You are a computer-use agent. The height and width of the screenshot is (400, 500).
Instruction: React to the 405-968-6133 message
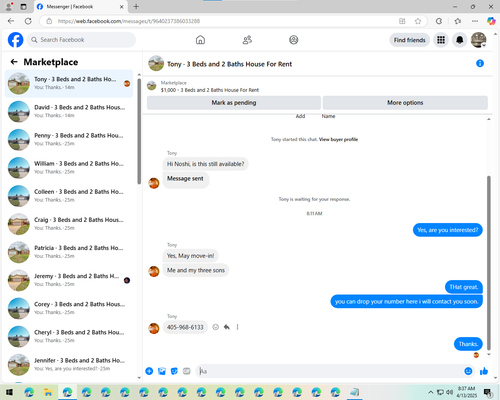[216, 327]
